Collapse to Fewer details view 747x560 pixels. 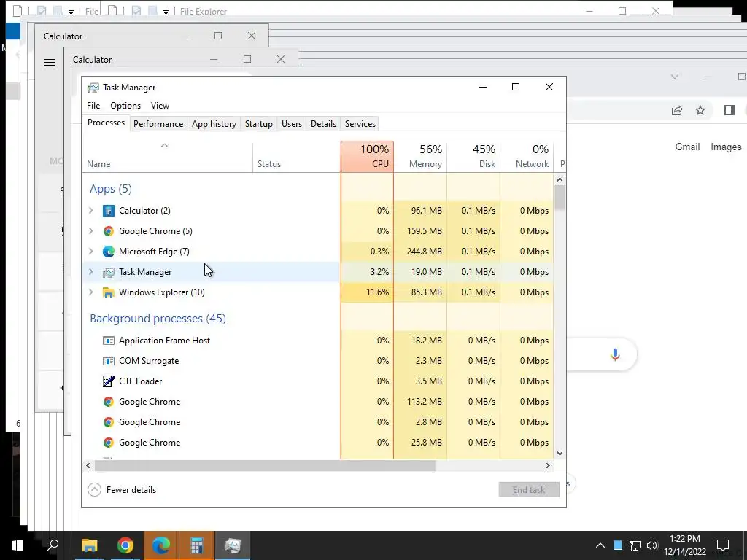pos(123,490)
